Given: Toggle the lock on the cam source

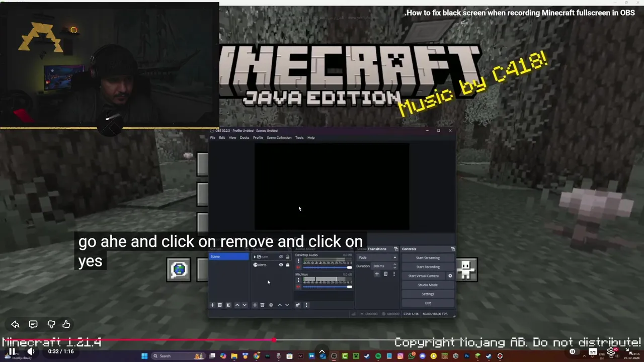Looking at the screenshot, I should coord(288,257).
